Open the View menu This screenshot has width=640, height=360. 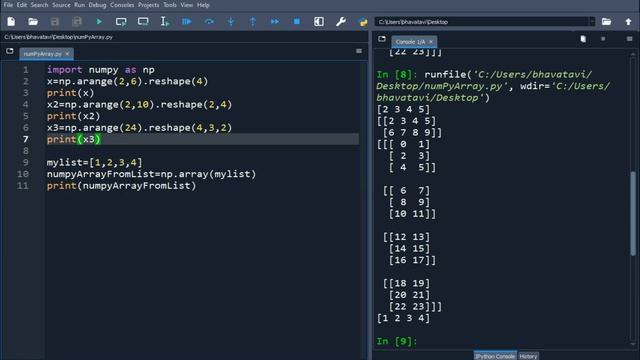pyautogui.click(x=187, y=5)
